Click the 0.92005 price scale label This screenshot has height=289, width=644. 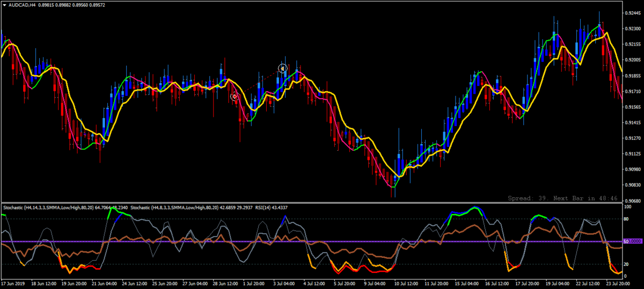633,60
